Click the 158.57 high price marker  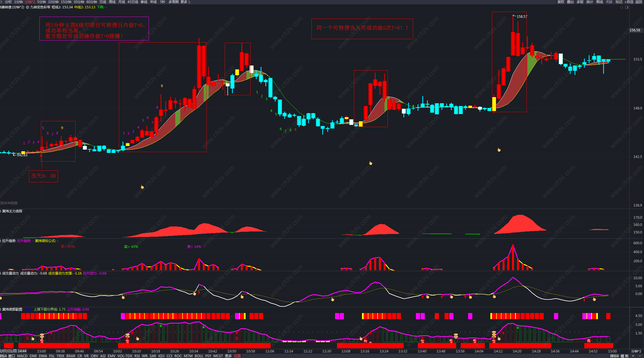(x=521, y=17)
